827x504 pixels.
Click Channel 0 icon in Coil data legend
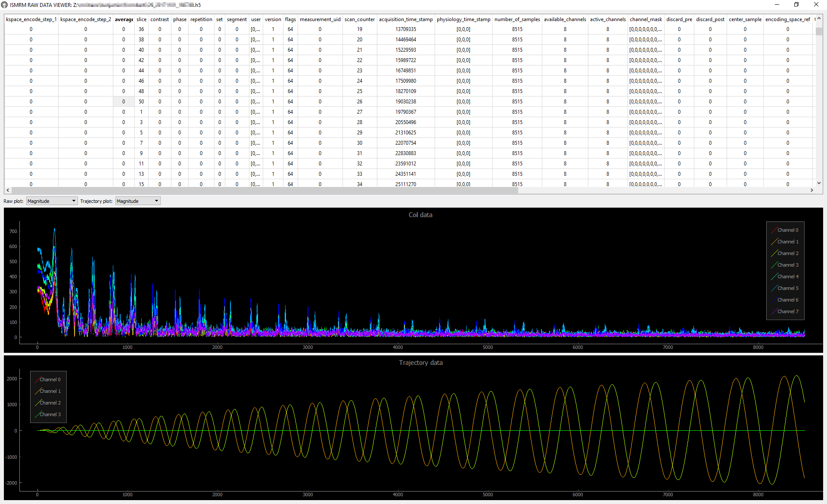coord(774,230)
